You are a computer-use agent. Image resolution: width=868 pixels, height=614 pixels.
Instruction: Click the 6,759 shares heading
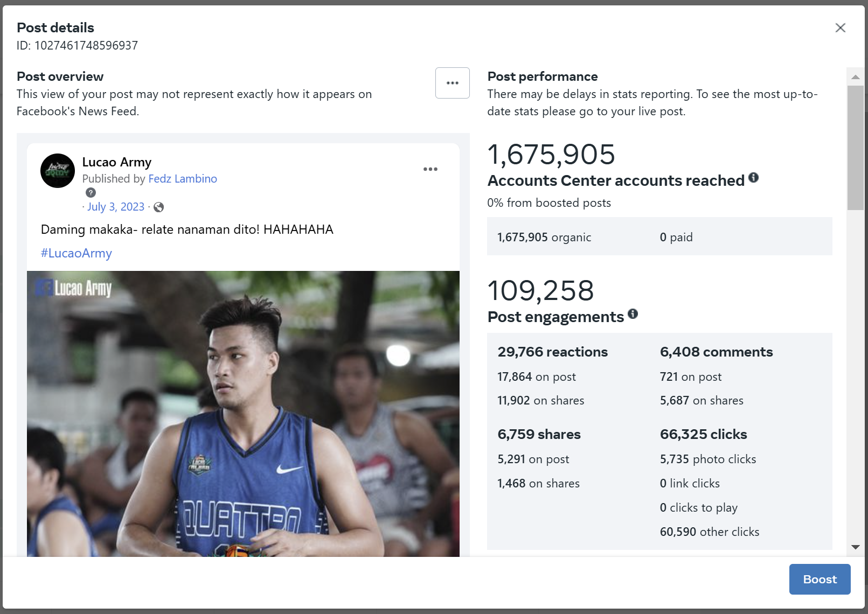click(539, 434)
